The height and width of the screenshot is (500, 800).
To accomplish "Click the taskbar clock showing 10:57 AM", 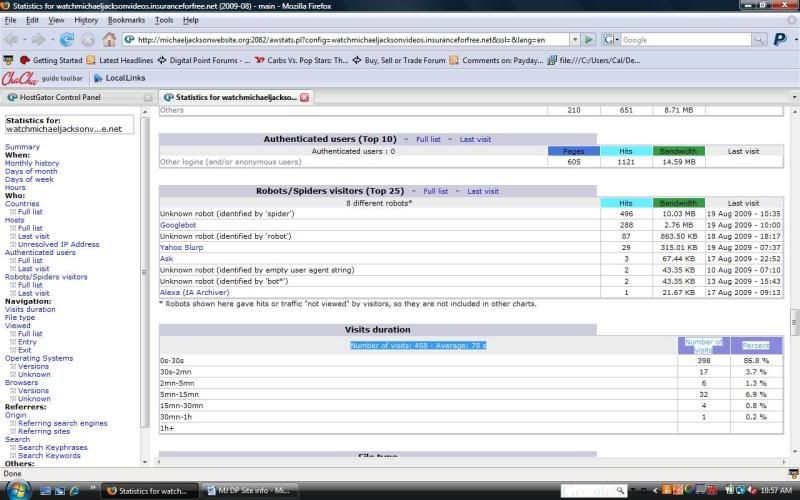I will tap(776, 491).
